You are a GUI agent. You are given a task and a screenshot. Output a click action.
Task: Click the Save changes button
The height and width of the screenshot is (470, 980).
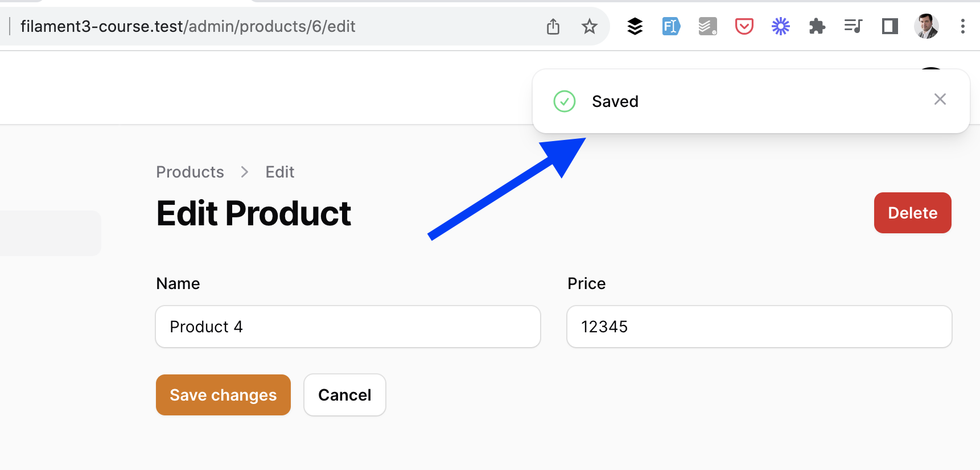pos(223,395)
